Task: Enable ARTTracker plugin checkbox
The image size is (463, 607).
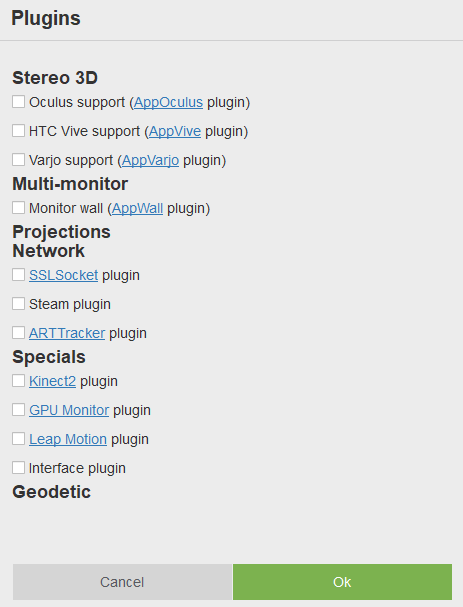Action: (18, 333)
